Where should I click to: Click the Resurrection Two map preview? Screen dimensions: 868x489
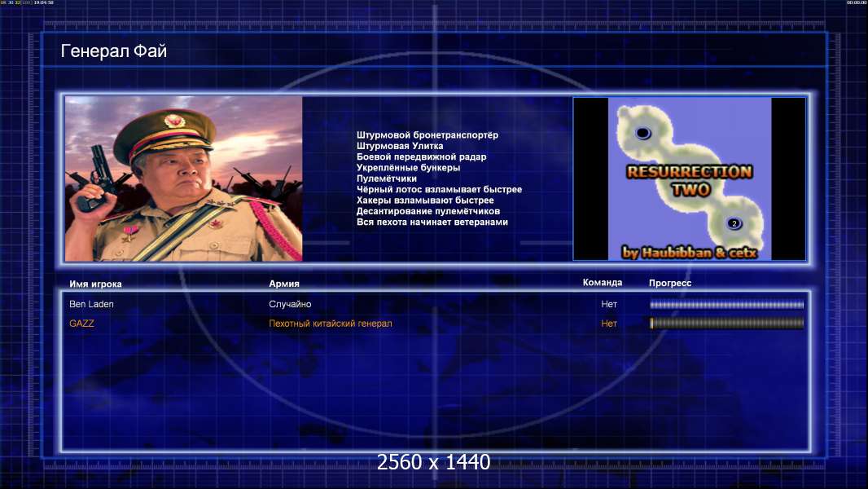pos(689,178)
